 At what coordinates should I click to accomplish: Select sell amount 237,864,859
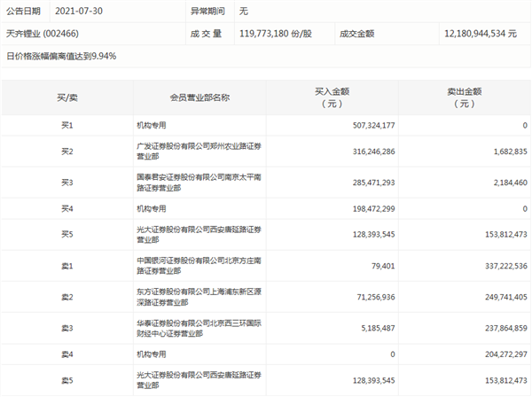[506, 329]
